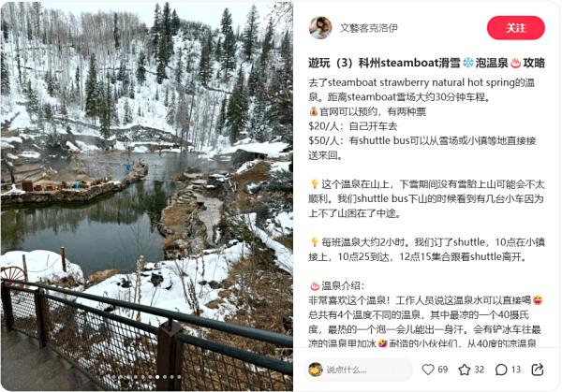Open the author's profile avatar

[x=320, y=27]
